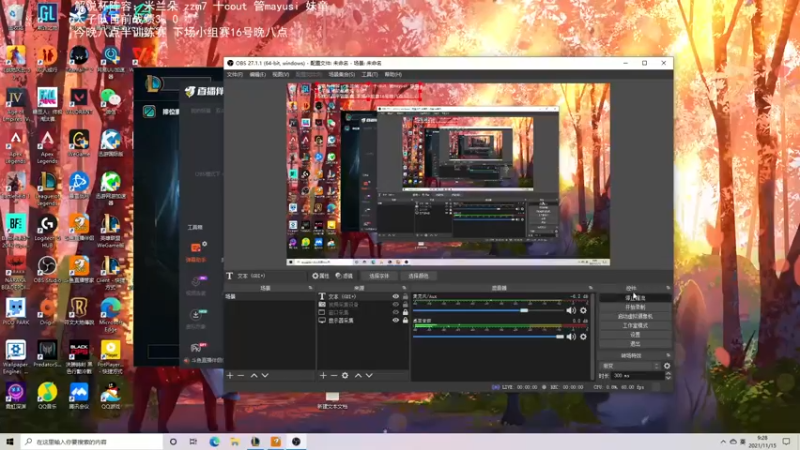
Task: Open 属性 properties on the source toolbar
Action: [x=321, y=276]
